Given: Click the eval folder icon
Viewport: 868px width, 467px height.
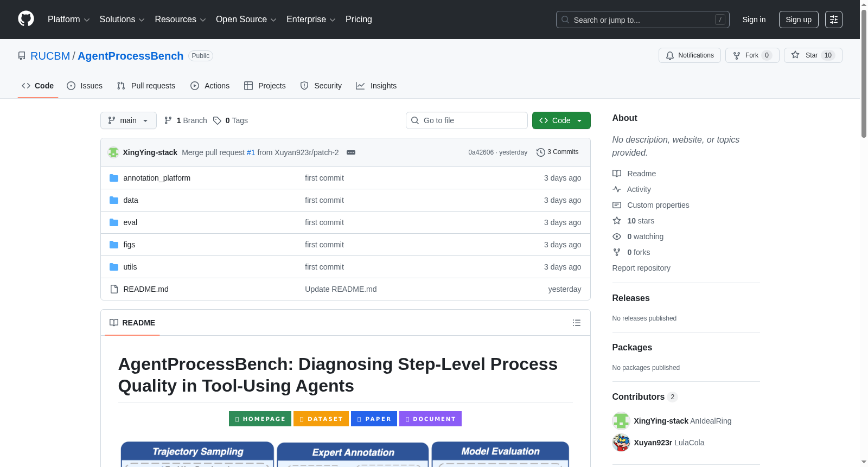Looking at the screenshot, I should click(114, 222).
